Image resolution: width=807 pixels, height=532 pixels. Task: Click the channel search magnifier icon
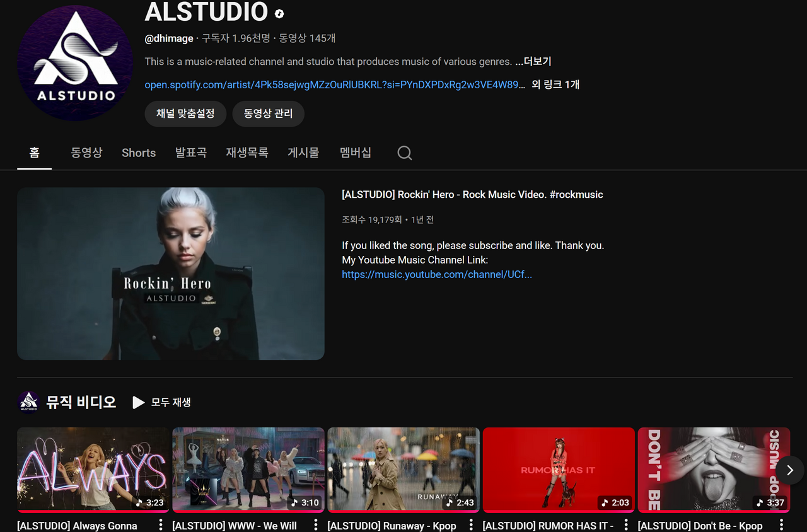pos(405,153)
